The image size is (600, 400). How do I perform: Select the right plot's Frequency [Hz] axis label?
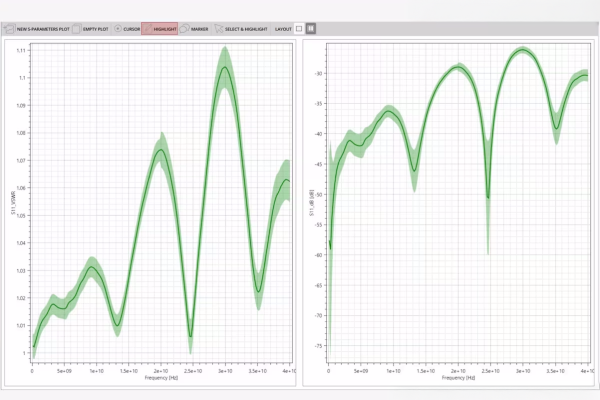pyautogui.click(x=456, y=378)
